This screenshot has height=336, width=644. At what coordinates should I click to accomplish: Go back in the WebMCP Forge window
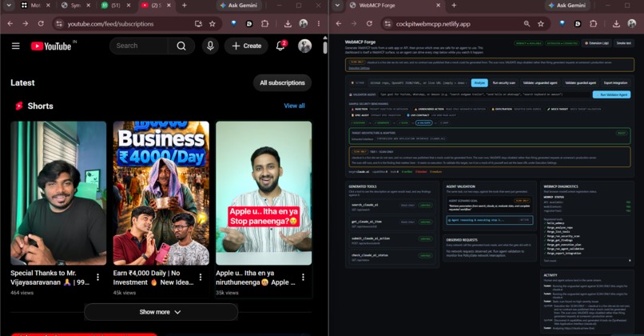pos(339,24)
